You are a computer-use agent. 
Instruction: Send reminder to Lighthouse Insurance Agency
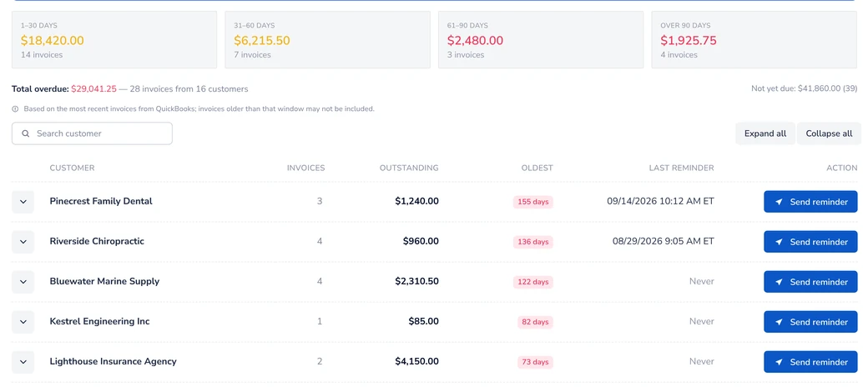(810, 362)
